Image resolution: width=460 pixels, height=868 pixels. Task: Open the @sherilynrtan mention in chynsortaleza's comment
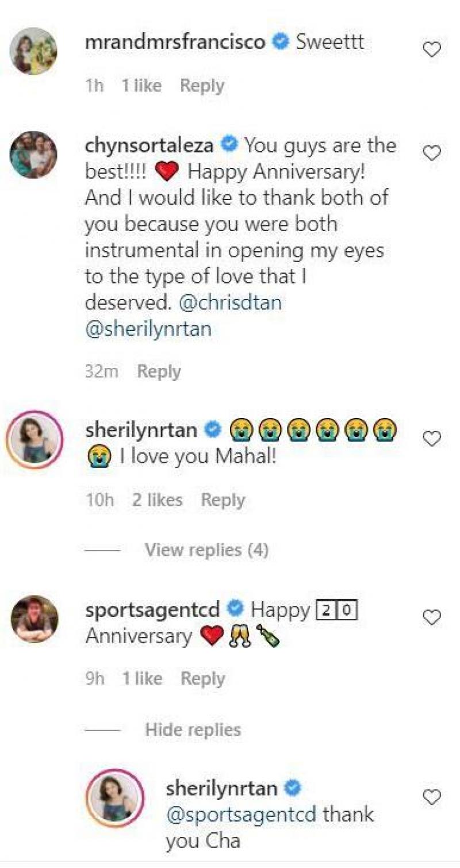[148, 329]
